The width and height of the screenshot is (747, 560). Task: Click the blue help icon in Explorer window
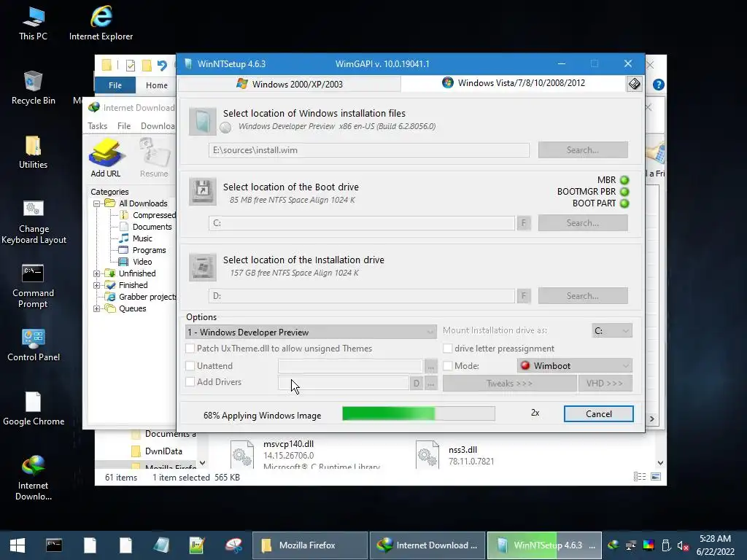click(x=659, y=85)
